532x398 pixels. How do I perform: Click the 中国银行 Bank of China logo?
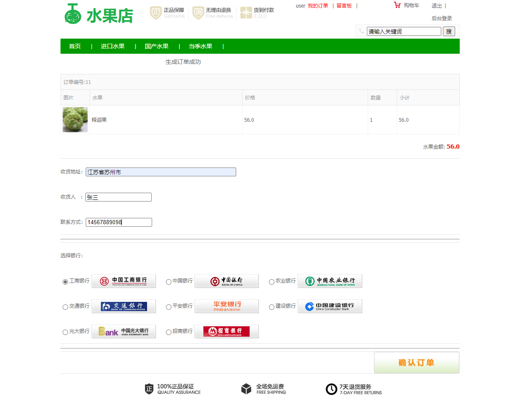(226, 281)
